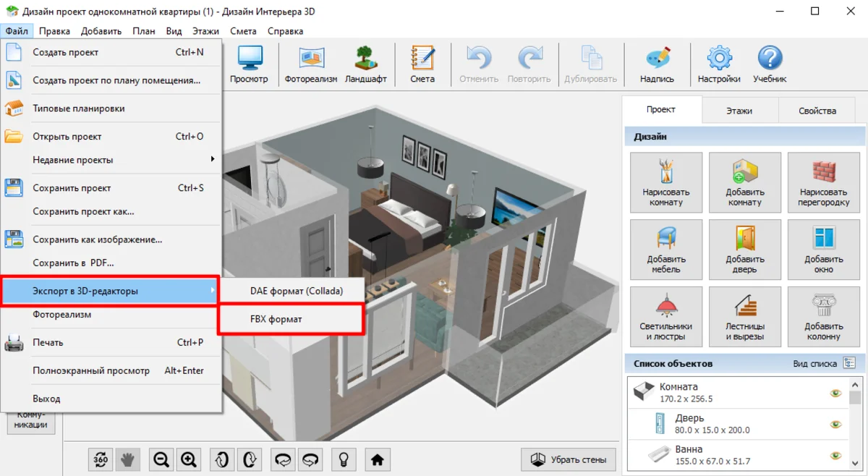868x476 pixels.
Task: Switch to the Свойства tab
Action: (817, 111)
